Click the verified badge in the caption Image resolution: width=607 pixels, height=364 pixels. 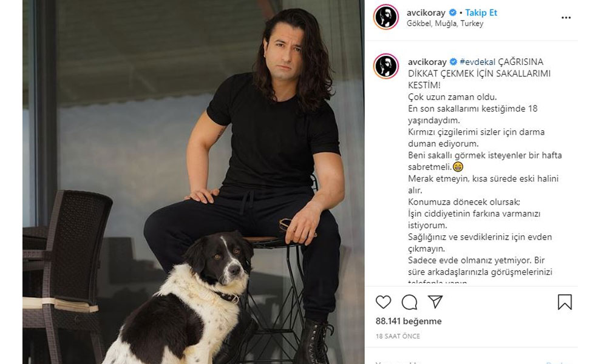[x=453, y=62]
